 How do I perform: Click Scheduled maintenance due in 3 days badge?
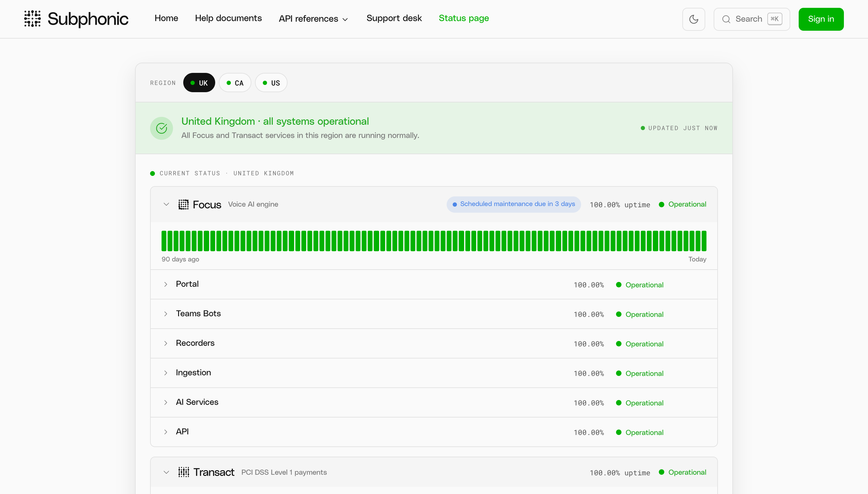pyautogui.click(x=514, y=204)
